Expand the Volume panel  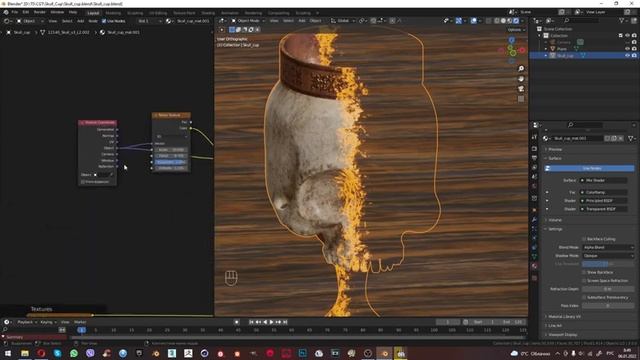pyautogui.click(x=556, y=220)
